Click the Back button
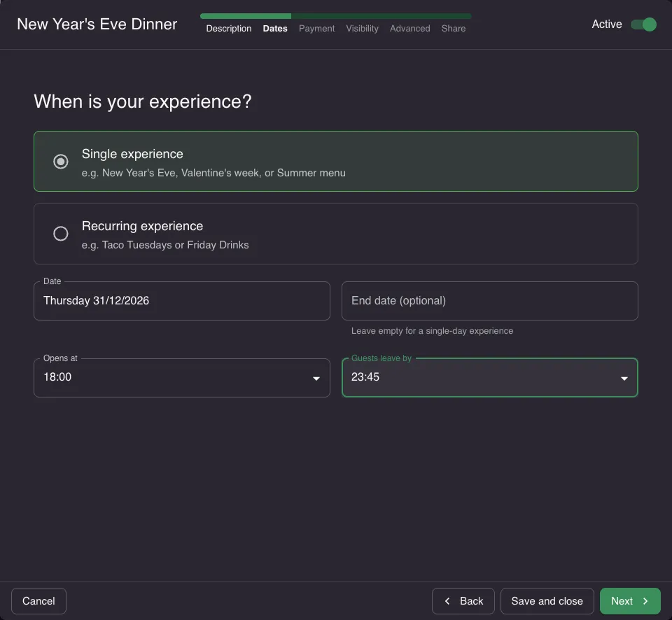 pyautogui.click(x=463, y=601)
